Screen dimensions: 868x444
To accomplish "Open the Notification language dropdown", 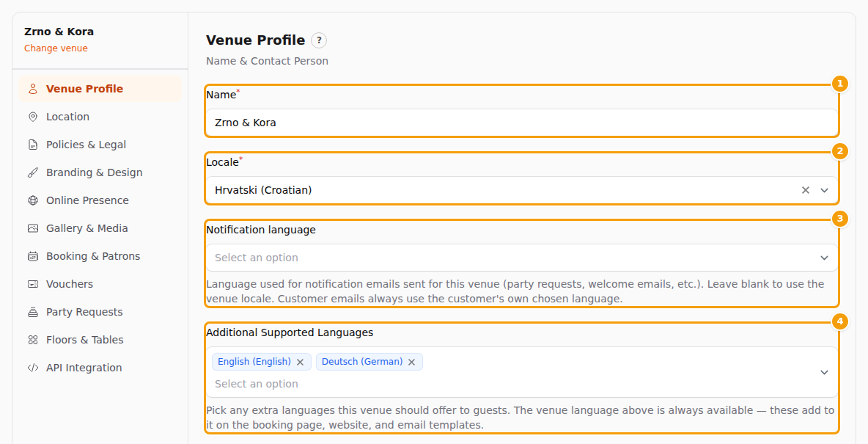I will pos(521,258).
